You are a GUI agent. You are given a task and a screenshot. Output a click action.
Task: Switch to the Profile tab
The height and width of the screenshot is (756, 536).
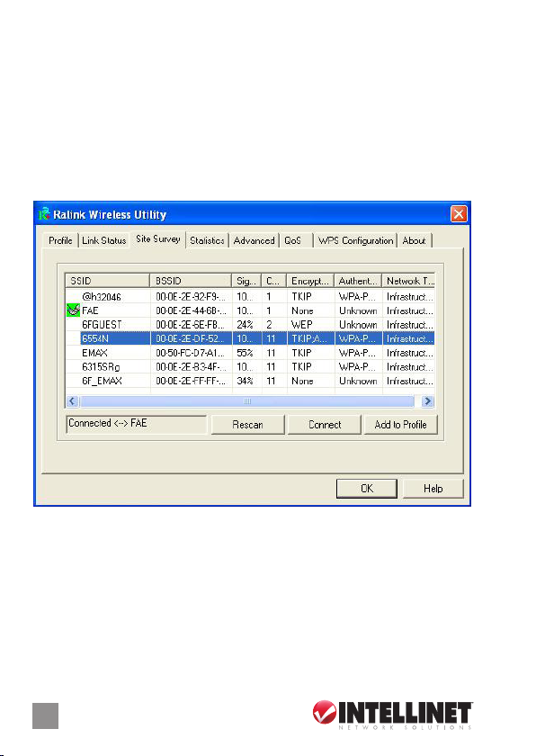[x=60, y=240]
